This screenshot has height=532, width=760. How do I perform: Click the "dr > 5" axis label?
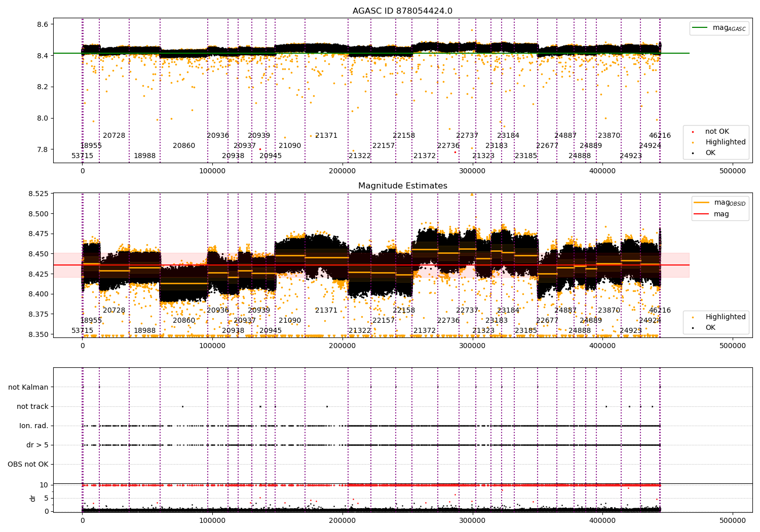click(37, 445)
